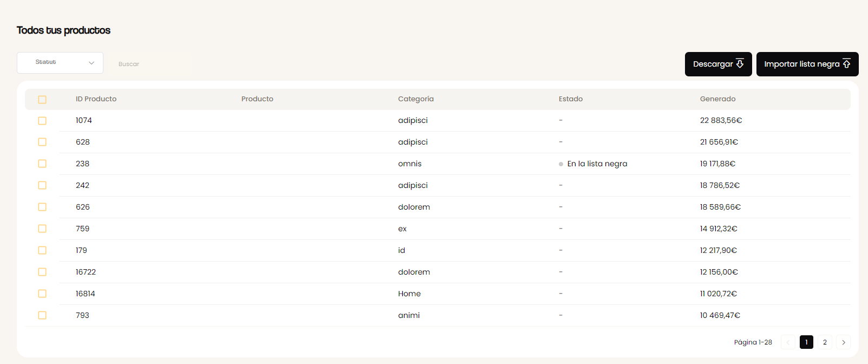Mark the checkbox for product 793
The height and width of the screenshot is (364, 868).
42,315
